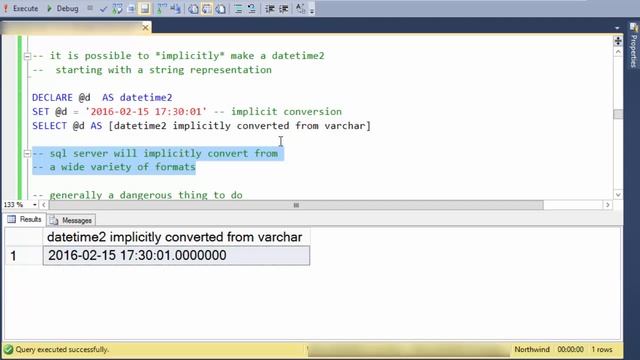Close the query editor tab
The width and height of the screenshot is (640, 360).
click(x=145, y=27)
